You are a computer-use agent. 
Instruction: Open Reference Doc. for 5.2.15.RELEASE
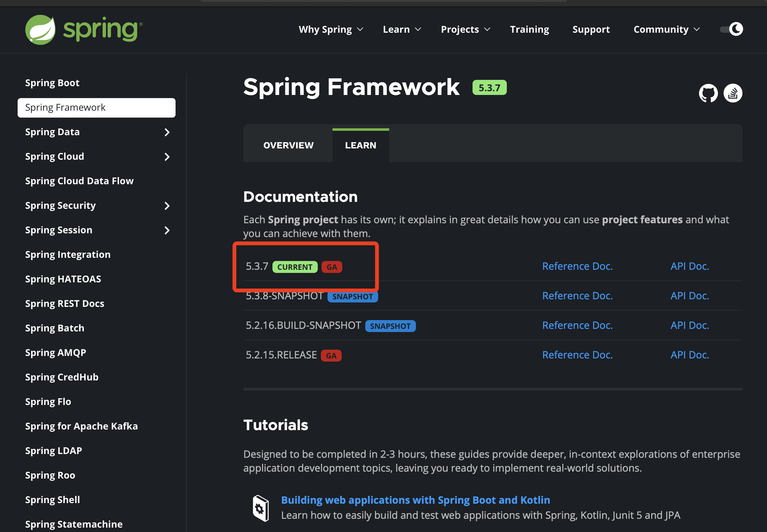click(x=577, y=355)
